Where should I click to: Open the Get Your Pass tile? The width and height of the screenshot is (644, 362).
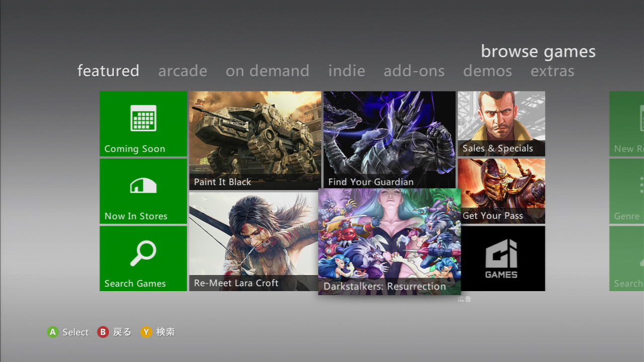[502, 191]
